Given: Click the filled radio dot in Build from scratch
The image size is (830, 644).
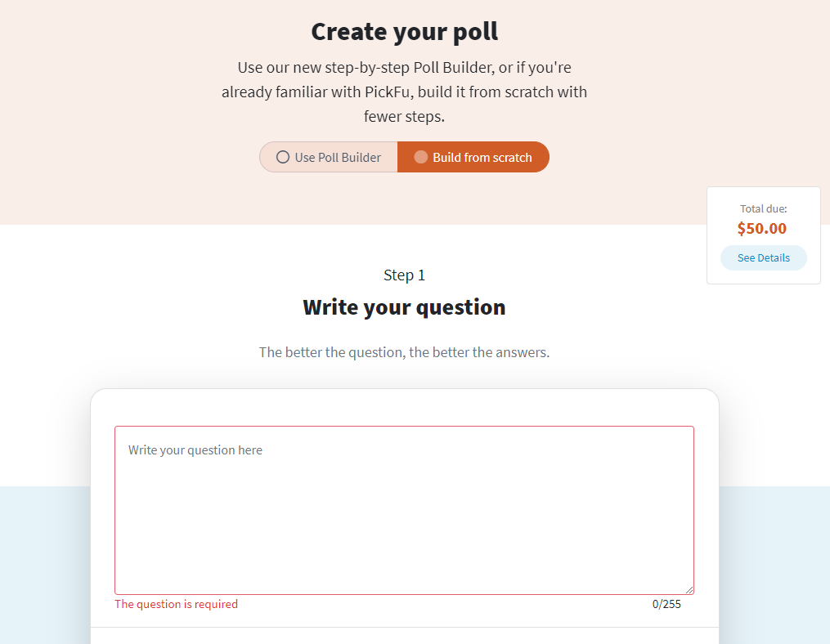Looking at the screenshot, I should pyautogui.click(x=421, y=157).
